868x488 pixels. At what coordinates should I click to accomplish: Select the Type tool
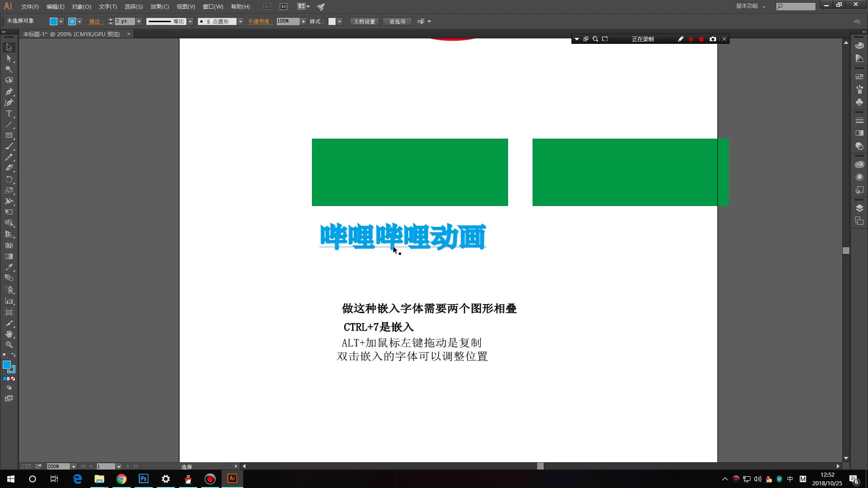(9, 113)
